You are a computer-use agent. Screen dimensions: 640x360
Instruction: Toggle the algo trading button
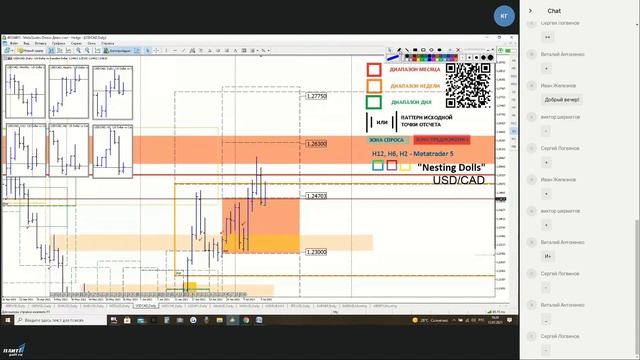click(117, 51)
